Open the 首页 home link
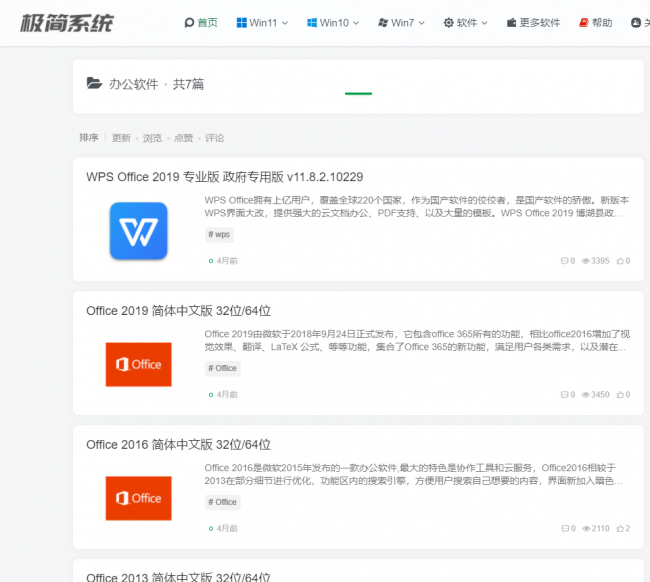650x582 pixels. 208,23
